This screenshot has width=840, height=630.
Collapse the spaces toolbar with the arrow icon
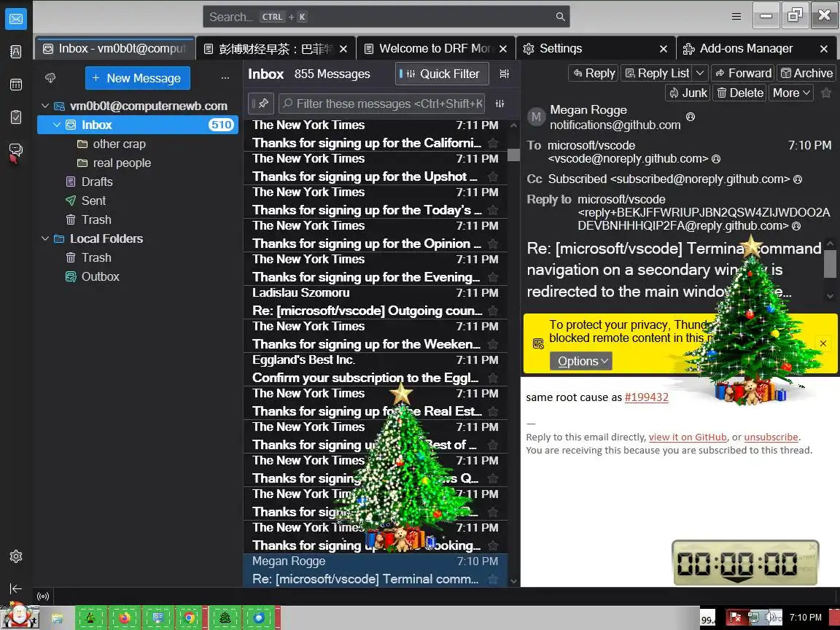[16, 588]
